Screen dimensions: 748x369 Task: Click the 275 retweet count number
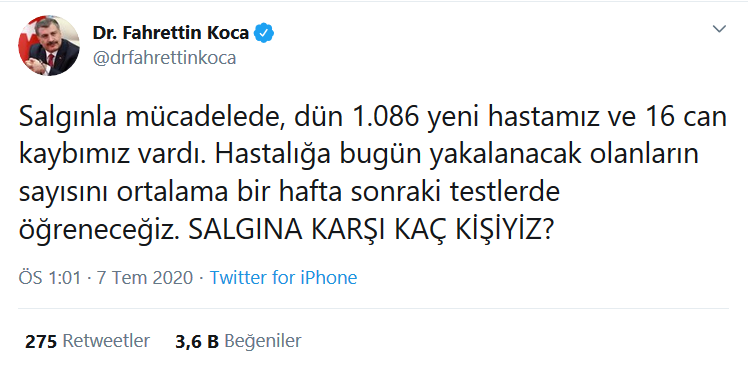coord(41,342)
